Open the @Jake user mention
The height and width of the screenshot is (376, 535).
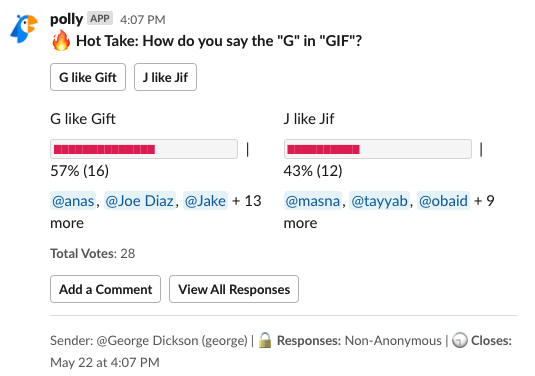point(205,201)
